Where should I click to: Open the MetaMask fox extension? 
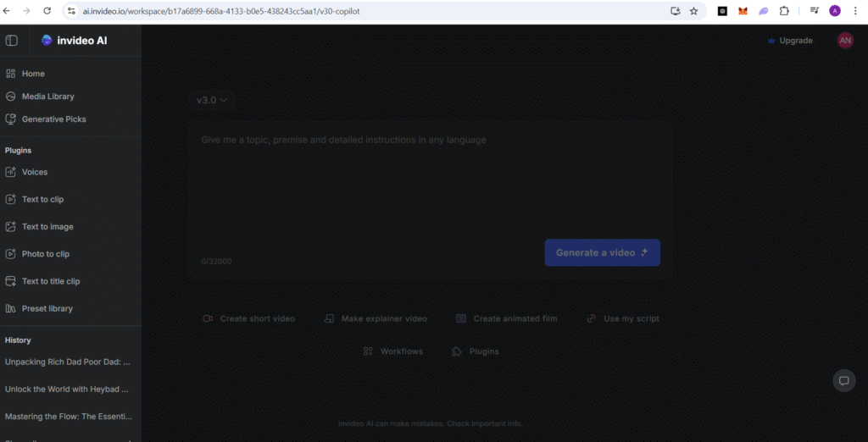(743, 11)
